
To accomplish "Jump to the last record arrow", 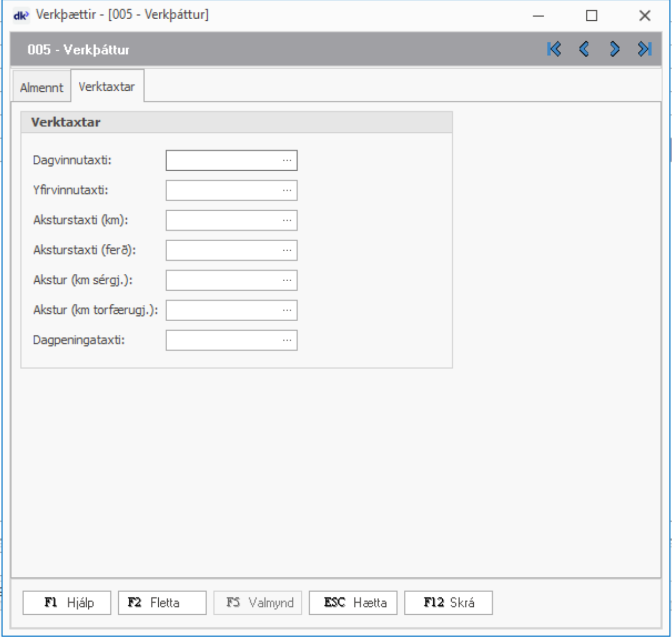I will tap(644, 49).
